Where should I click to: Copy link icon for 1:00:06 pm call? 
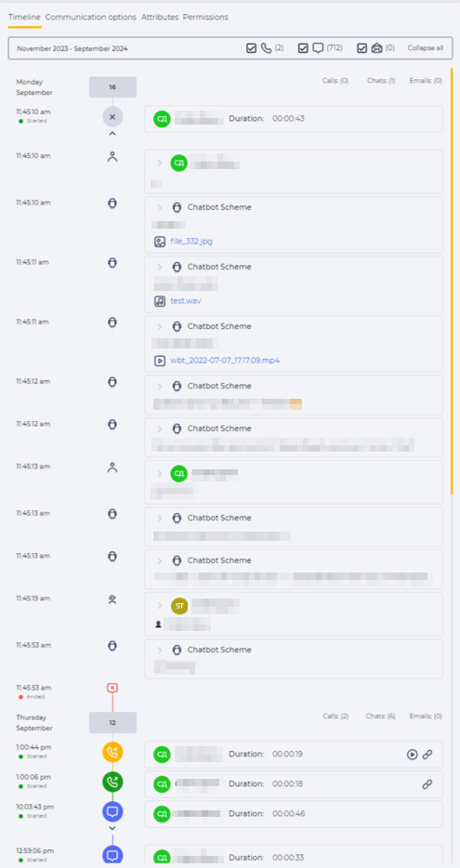(x=427, y=783)
